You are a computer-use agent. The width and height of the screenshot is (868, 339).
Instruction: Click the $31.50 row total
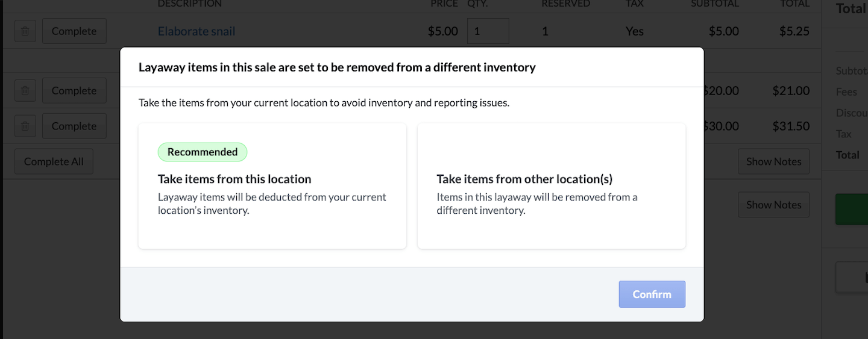(791, 126)
